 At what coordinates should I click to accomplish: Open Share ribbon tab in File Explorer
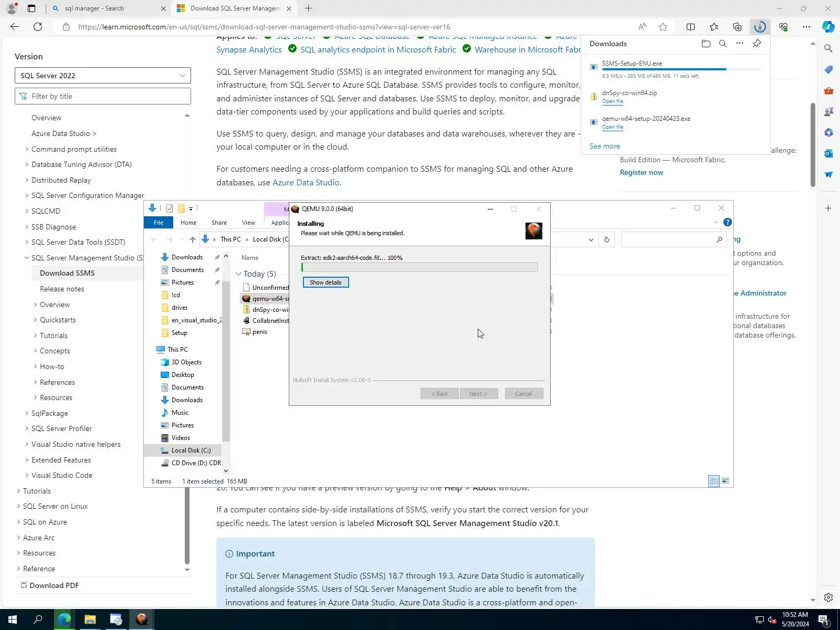tap(219, 223)
